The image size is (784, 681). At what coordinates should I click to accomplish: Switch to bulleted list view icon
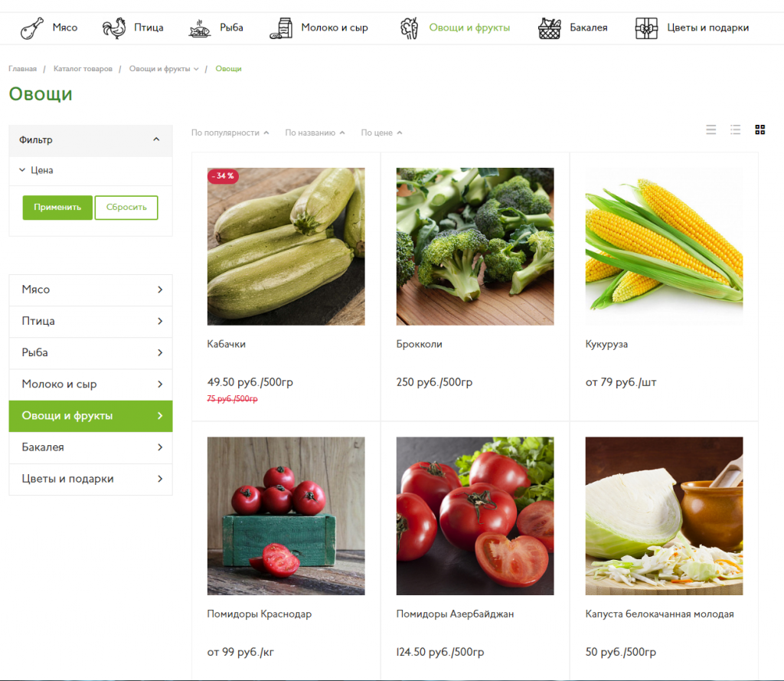pyautogui.click(x=736, y=129)
